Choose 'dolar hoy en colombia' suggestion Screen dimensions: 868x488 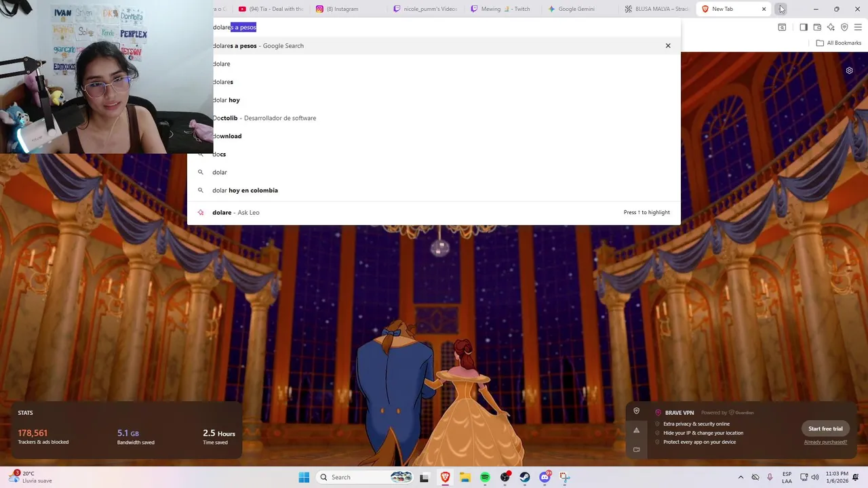click(x=434, y=190)
